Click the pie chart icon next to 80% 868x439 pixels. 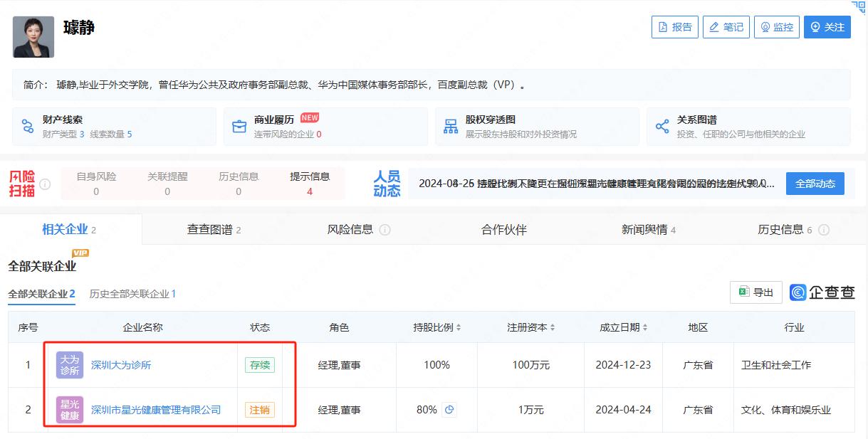tap(449, 410)
